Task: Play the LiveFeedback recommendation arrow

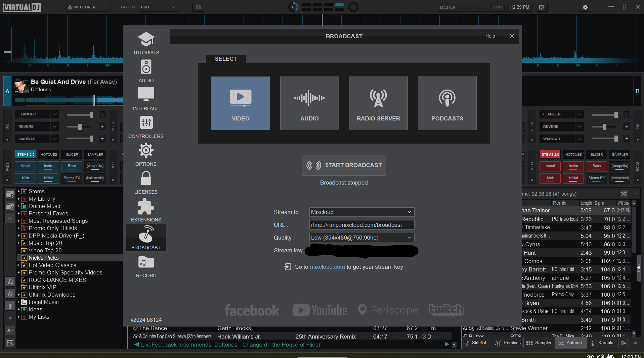Action: pyautogui.click(x=447, y=344)
